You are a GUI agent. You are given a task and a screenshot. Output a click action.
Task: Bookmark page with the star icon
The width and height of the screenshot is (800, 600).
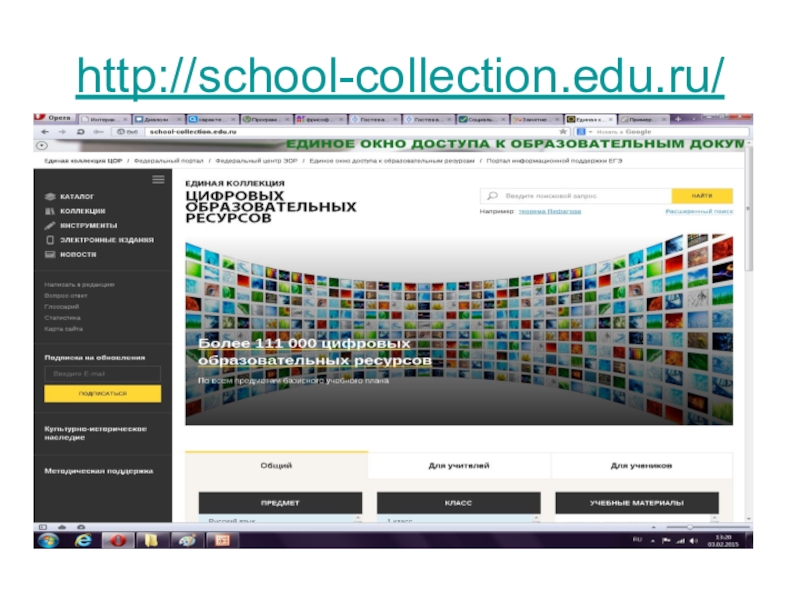coord(563,132)
